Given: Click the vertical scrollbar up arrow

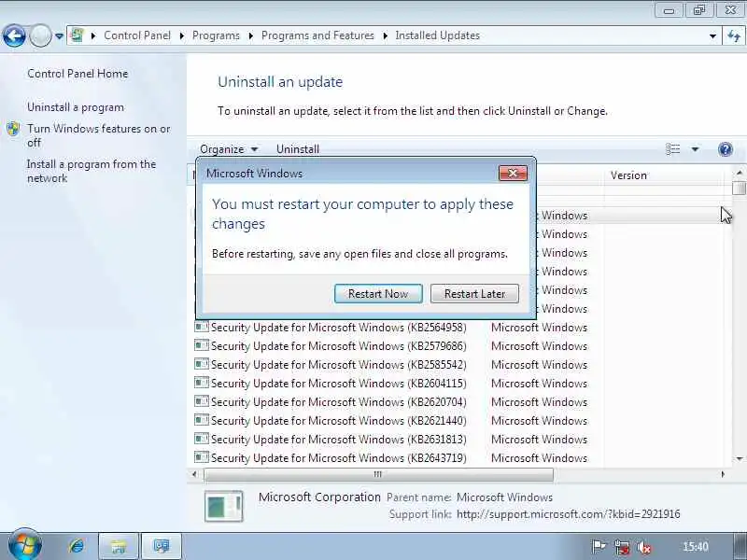Looking at the screenshot, I should click(739, 173).
